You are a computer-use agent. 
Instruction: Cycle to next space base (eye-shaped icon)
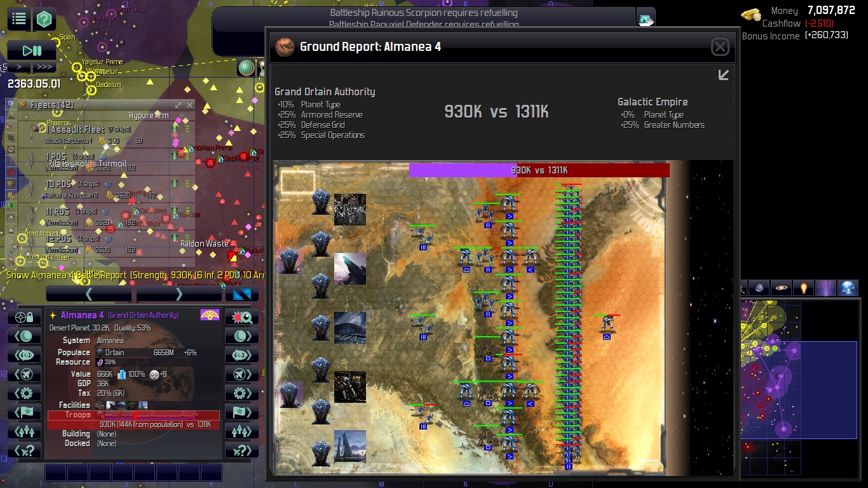coord(241,355)
